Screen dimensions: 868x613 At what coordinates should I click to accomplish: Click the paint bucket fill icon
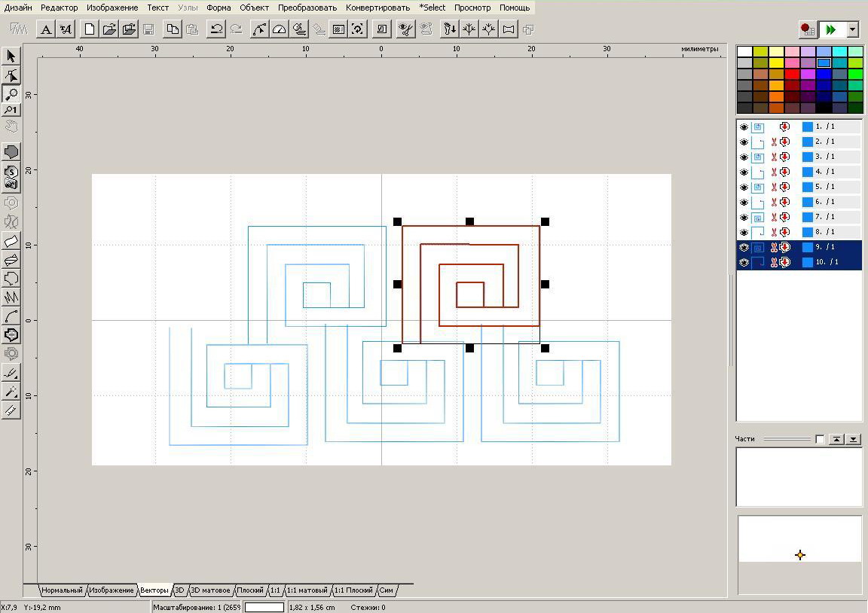299,29
